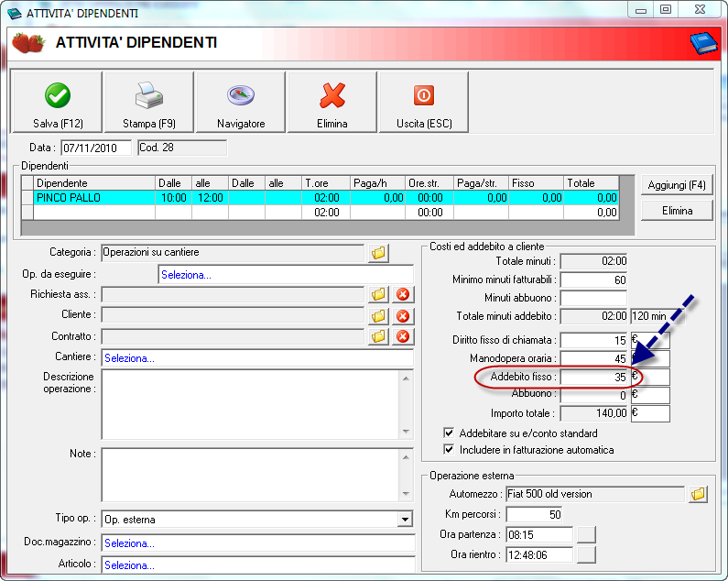Click Seleziona link for Op. da eseguire
This screenshot has width=728, height=581.
pyautogui.click(x=186, y=275)
